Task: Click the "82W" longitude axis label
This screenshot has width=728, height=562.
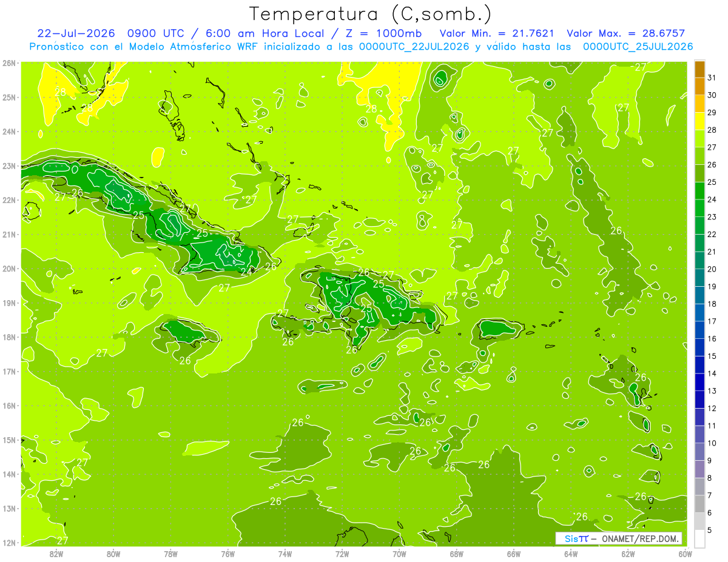Action: tap(56, 554)
